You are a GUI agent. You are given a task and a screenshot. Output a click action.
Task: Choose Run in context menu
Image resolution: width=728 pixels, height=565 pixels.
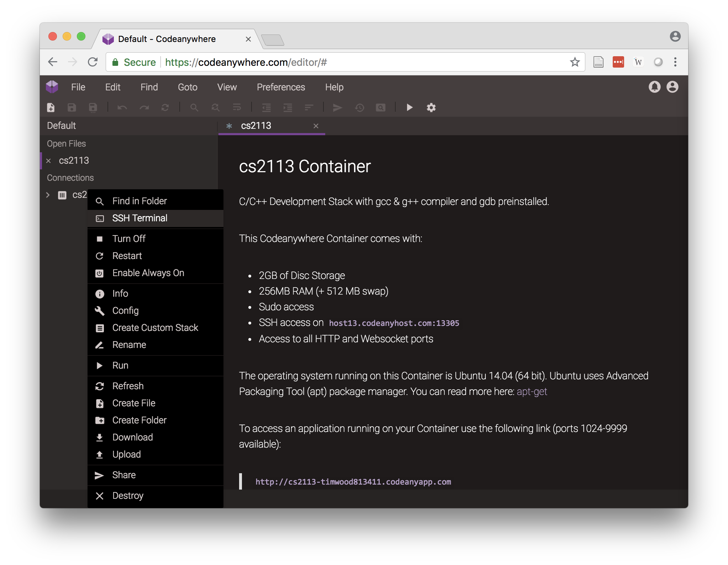point(155,365)
